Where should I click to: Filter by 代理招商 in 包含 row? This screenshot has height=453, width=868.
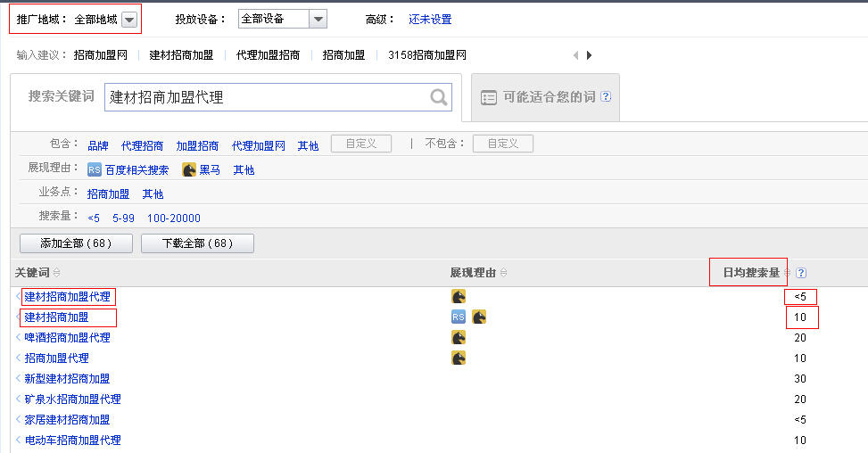coord(142,146)
